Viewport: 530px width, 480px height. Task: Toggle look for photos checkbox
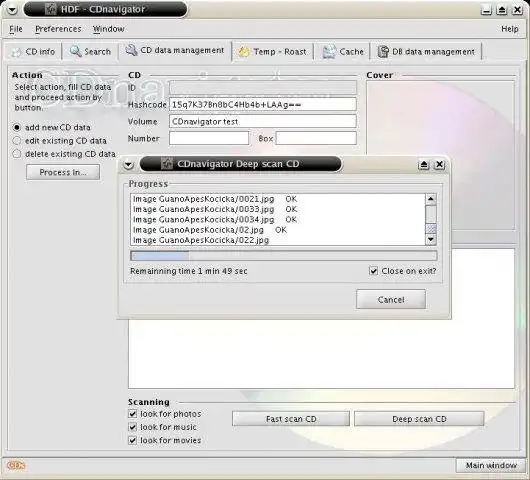coord(132,414)
